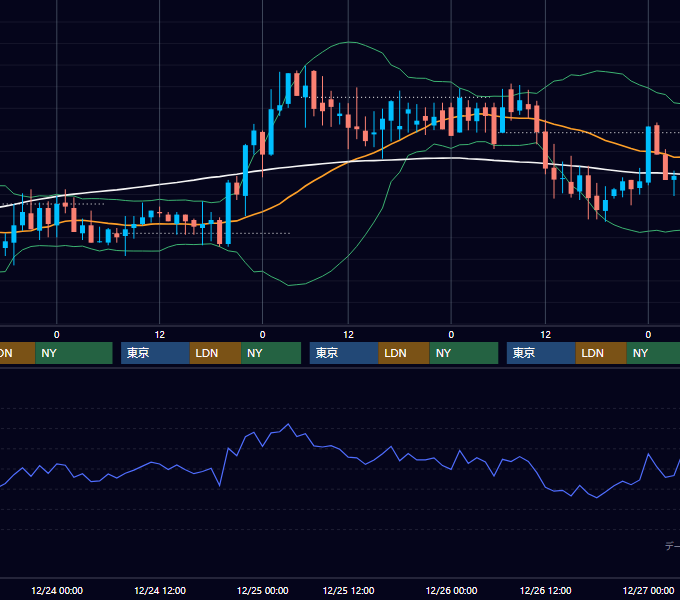Click the 12/24 00:00 date label
Viewport: 680px width, 600px height.
pos(57,590)
